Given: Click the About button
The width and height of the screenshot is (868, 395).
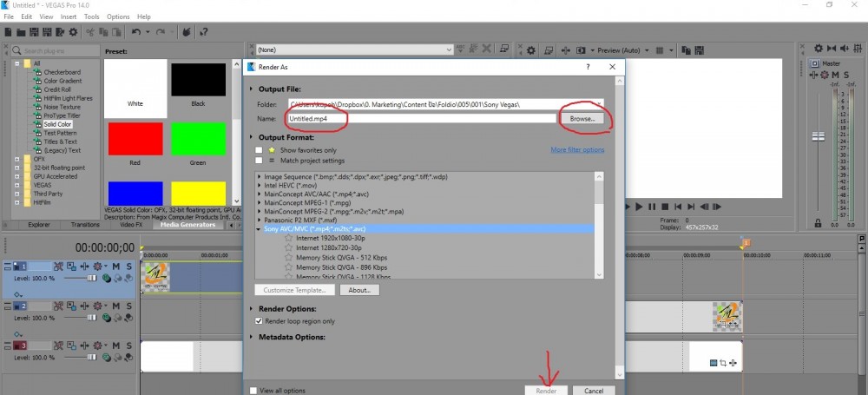Looking at the screenshot, I should coord(359,290).
